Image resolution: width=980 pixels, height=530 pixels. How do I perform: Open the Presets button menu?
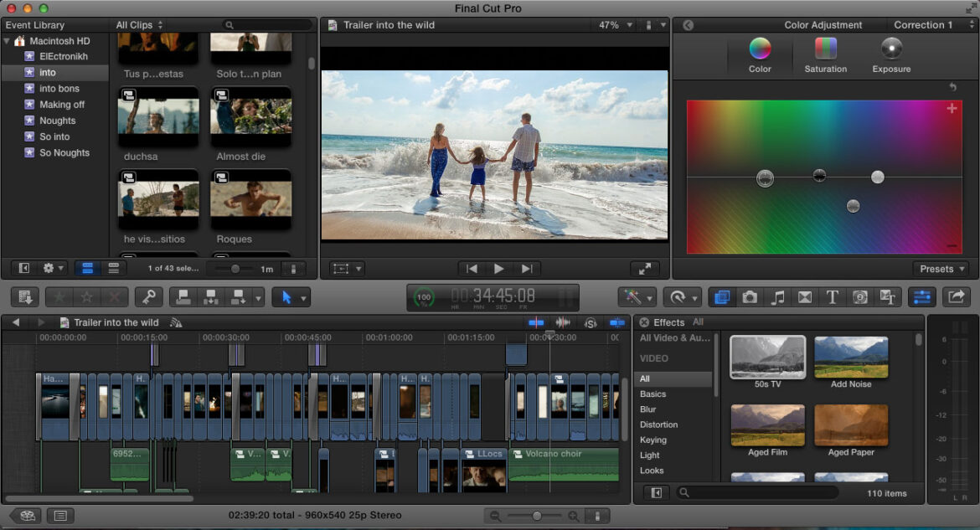point(941,269)
